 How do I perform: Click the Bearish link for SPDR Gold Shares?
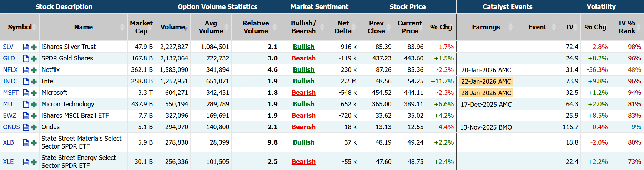[x=303, y=58]
